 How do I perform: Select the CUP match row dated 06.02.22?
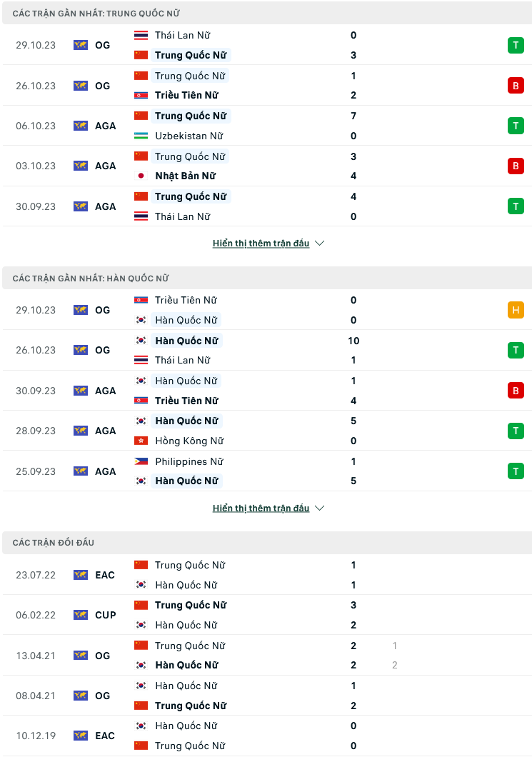[x=267, y=615]
